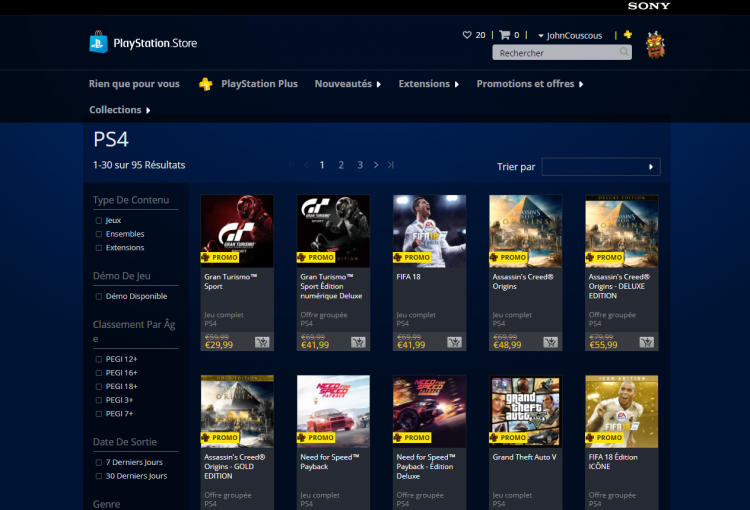The image size is (750, 510).
Task: Open the user avatar profile picture
Action: coord(655,44)
